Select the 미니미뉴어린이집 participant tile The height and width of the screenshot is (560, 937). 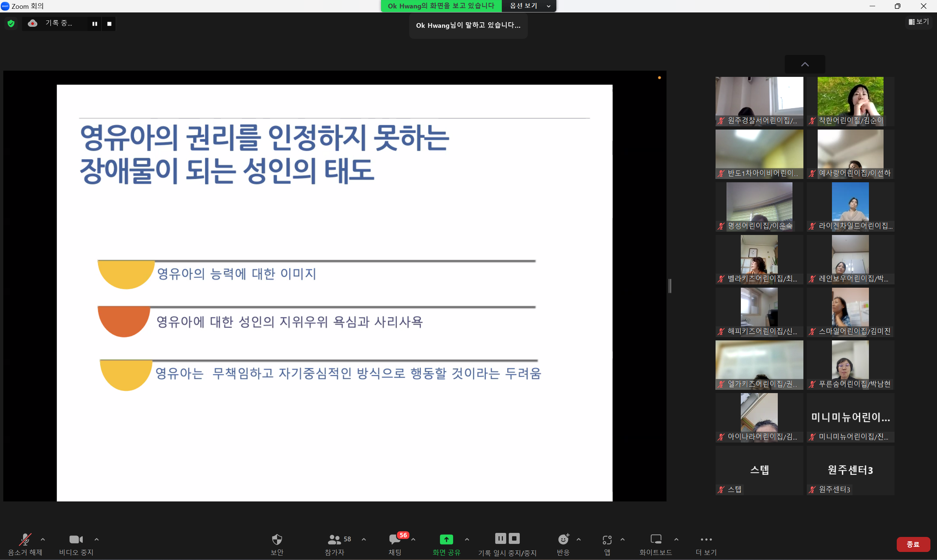(x=851, y=418)
